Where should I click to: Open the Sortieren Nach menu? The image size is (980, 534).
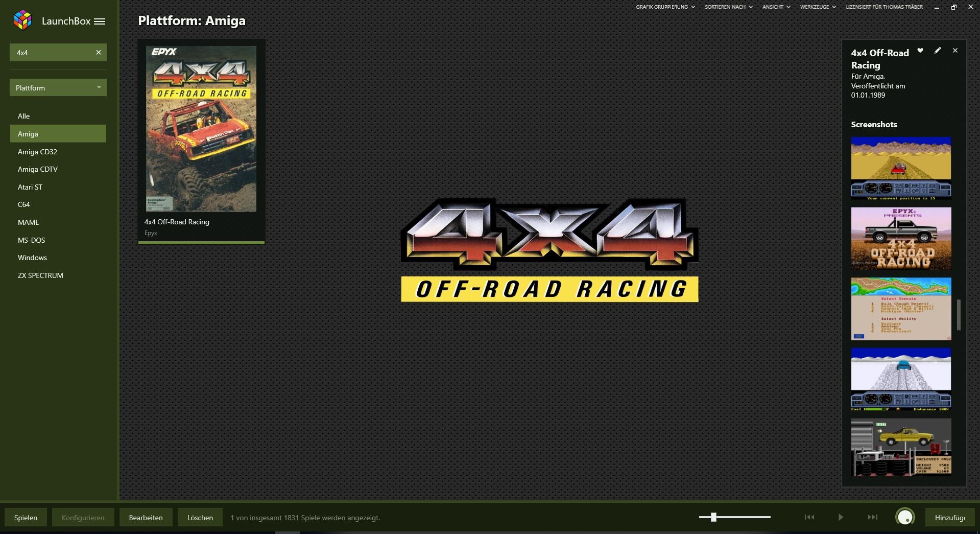coord(729,7)
